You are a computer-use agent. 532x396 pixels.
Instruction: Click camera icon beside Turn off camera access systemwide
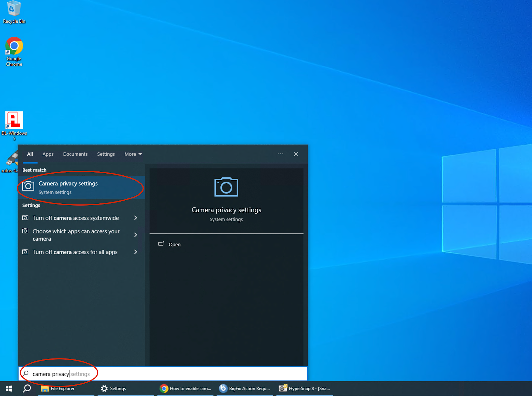(25, 218)
